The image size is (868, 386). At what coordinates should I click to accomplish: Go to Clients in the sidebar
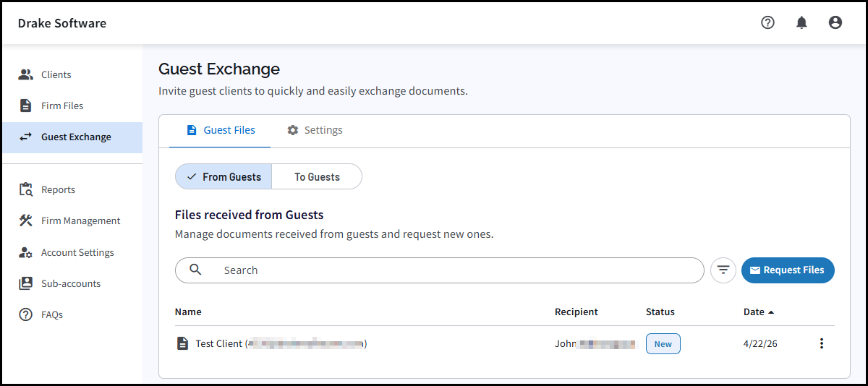pos(56,74)
